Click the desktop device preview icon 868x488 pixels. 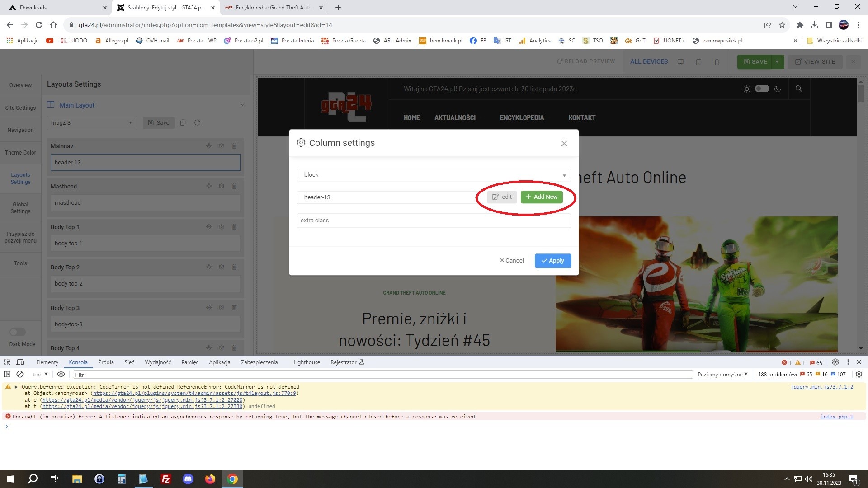680,62
